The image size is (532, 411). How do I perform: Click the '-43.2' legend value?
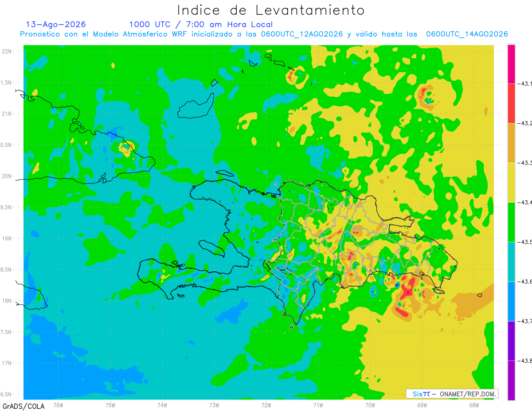click(525, 123)
